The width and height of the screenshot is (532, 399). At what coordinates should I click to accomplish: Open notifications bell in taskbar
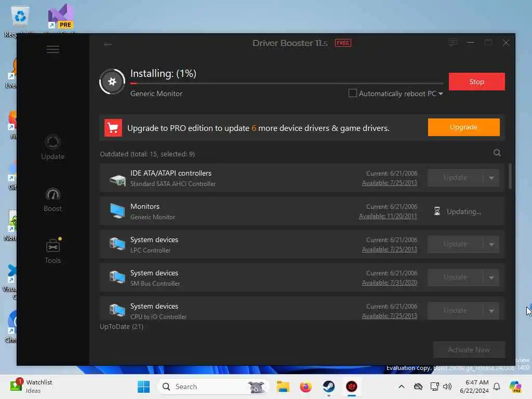[497, 387]
